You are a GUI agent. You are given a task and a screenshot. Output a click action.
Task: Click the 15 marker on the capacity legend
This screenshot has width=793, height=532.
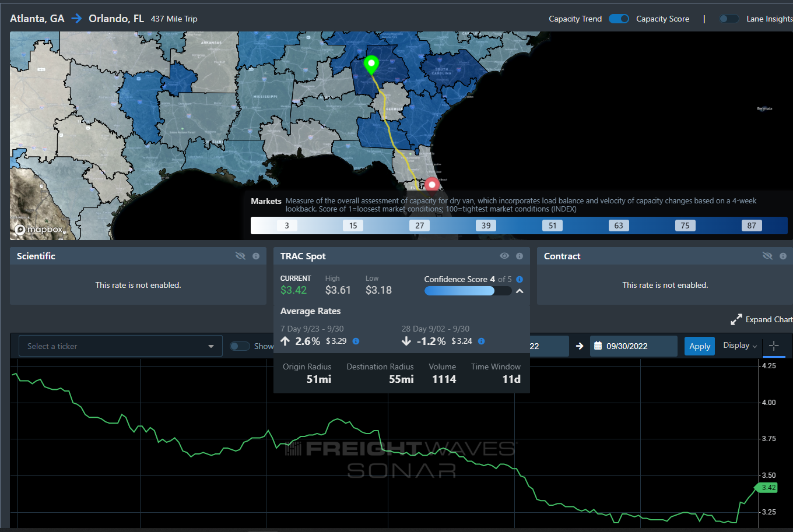point(353,226)
